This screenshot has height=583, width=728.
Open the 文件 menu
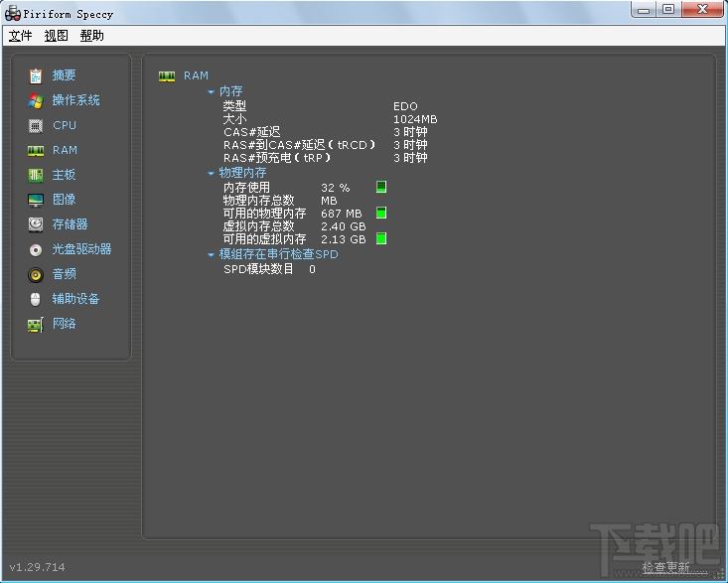pos(21,36)
